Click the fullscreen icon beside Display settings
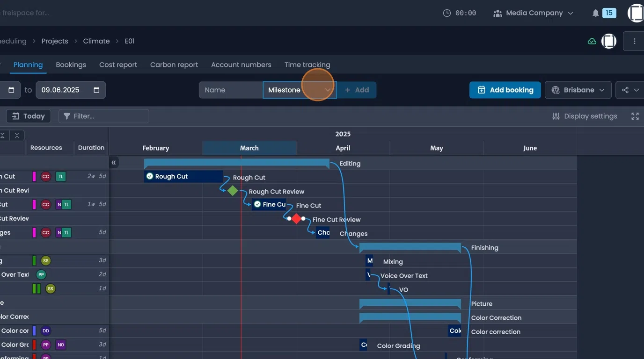 (635, 116)
